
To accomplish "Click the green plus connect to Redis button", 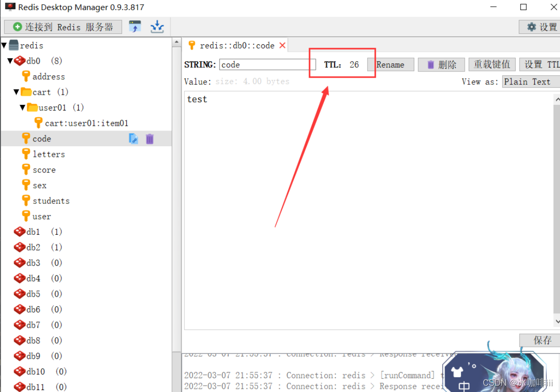I will click(x=63, y=27).
